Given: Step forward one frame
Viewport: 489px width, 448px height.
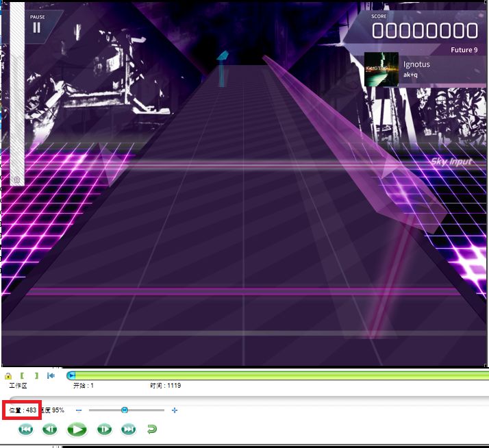Looking at the screenshot, I should [x=104, y=430].
